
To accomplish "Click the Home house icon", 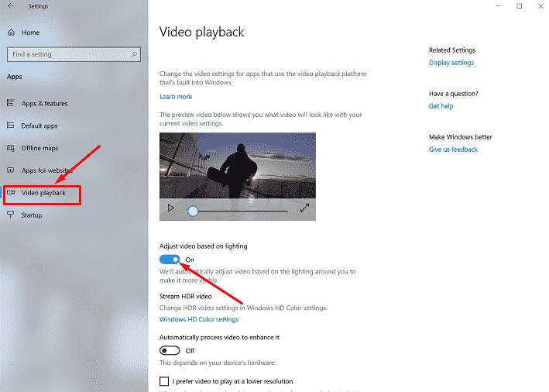I will tap(11, 33).
